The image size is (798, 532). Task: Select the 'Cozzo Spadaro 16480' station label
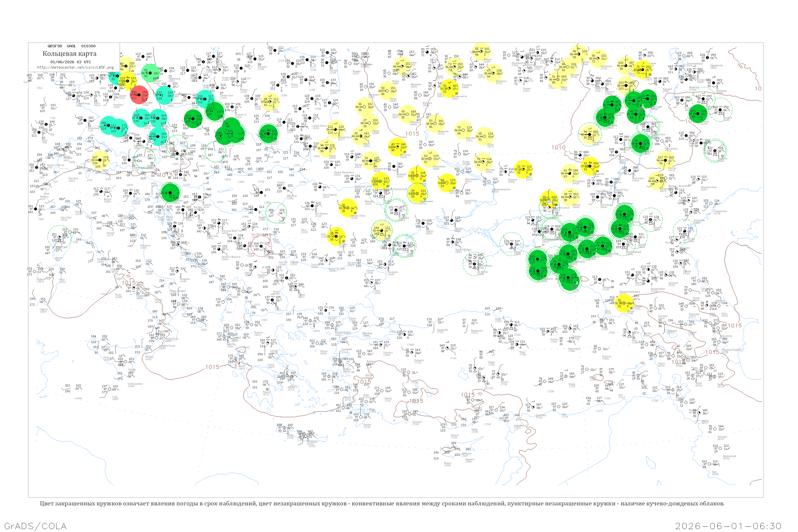(x=135, y=385)
